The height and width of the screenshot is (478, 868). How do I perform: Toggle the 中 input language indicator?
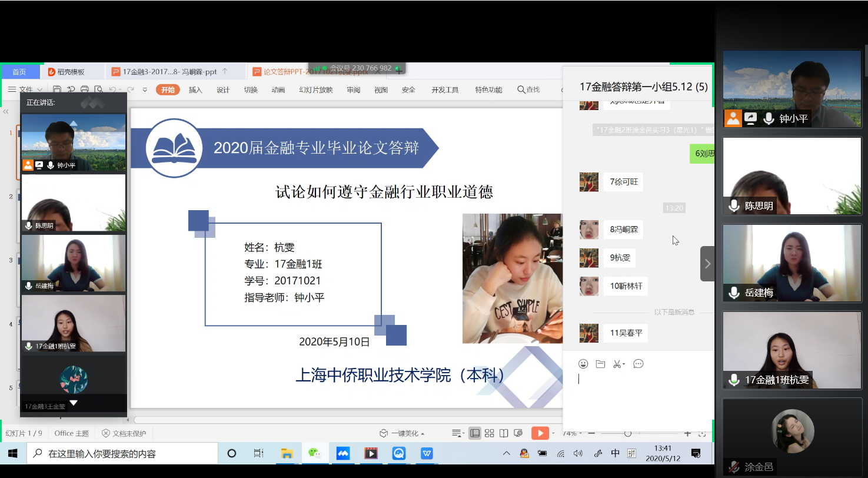[x=615, y=453]
